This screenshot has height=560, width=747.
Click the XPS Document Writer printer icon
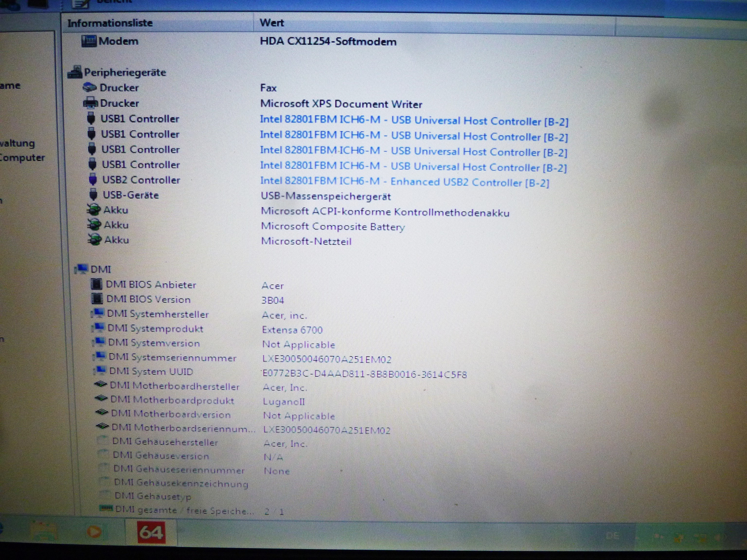(90, 103)
